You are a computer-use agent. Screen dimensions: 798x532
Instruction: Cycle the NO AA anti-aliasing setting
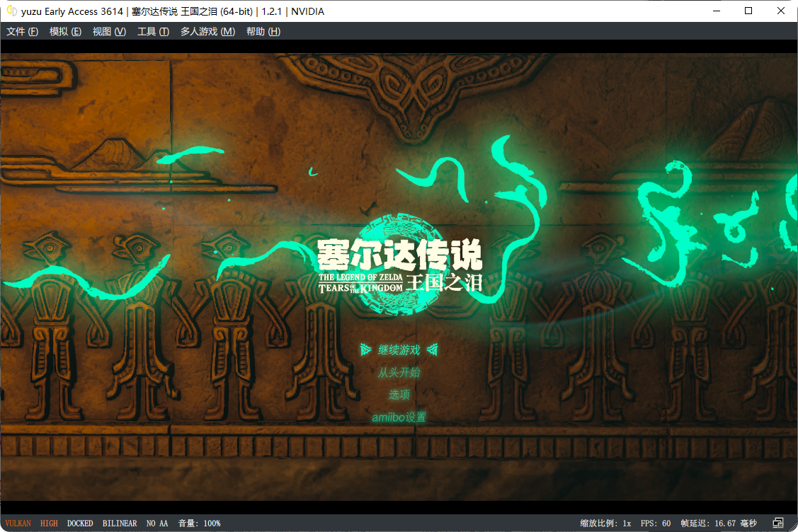156,524
